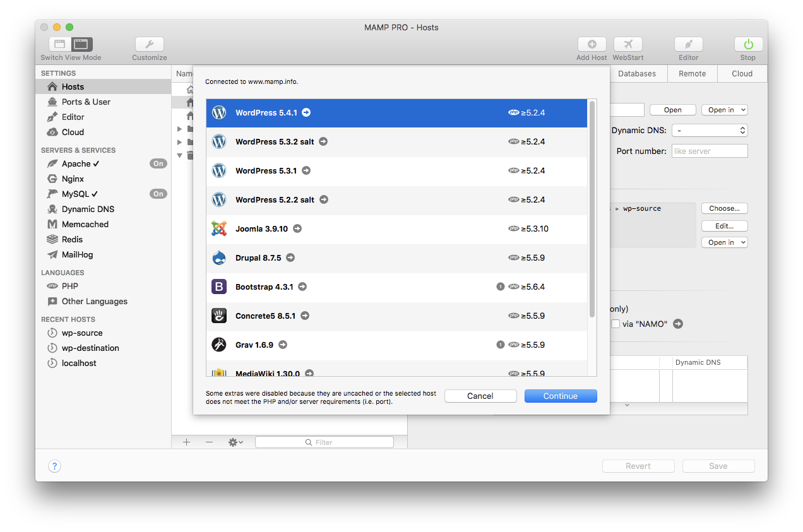Open Other Languages in the sidebar
Screen dimensions: 803x532
tap(104, 302)
